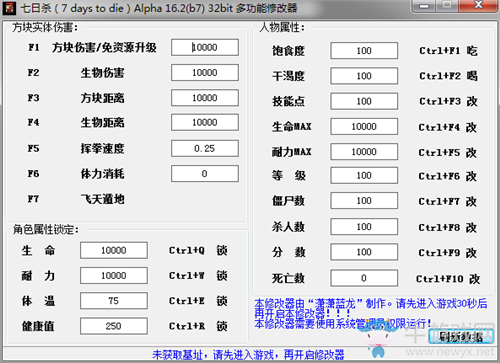Focus the 方块距离 value field

click(x=205, y=98)
